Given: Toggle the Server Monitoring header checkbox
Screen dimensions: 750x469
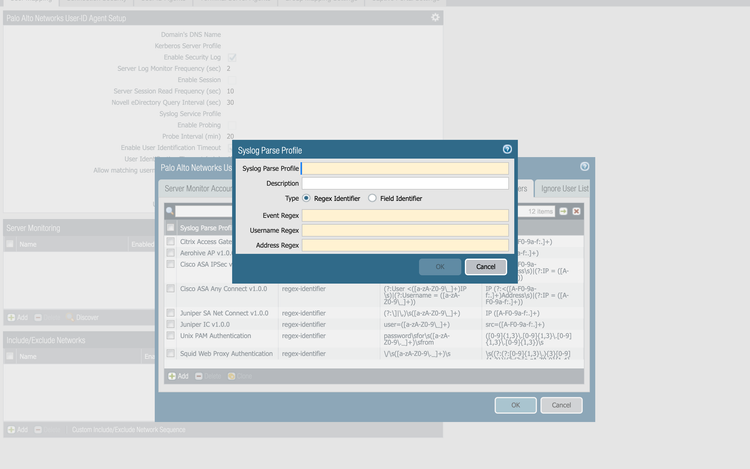Looking at the screenshot, I should pyautogui.click(x=10, y=244).
